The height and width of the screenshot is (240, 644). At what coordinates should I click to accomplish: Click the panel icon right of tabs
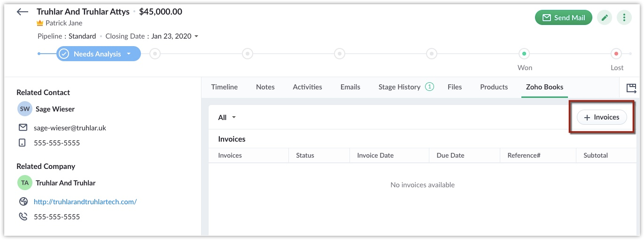pos(631,88)
